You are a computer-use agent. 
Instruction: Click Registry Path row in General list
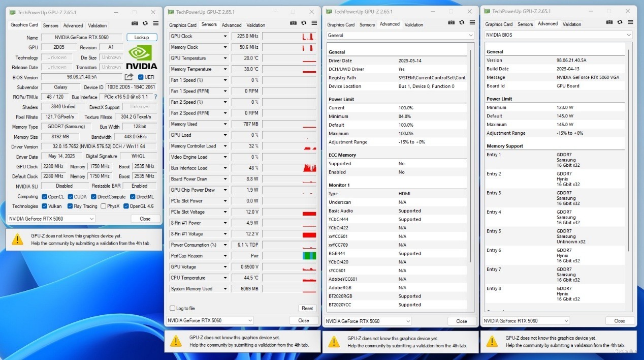pyautogui.click(x=397, y=78)
